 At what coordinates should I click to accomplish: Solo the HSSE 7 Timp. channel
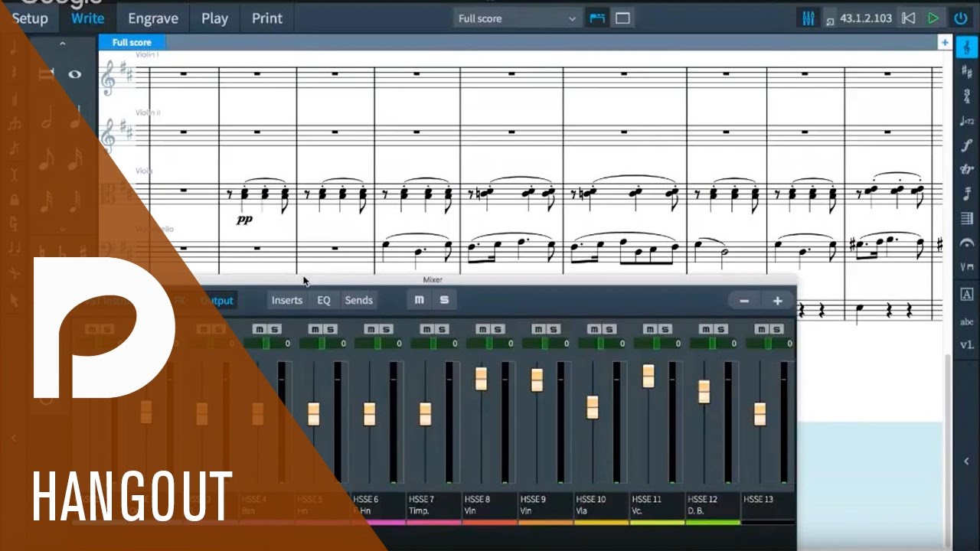point(443,329)
